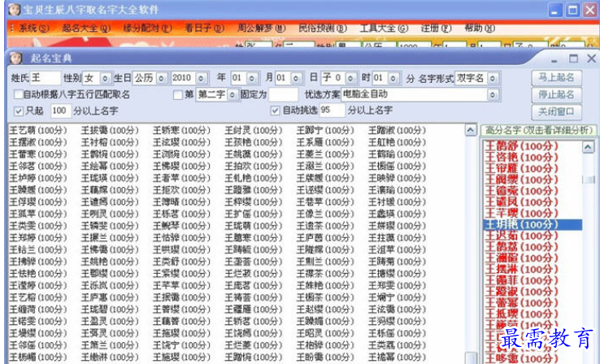Viewport: 600px width, 364px height.
Task: Select name 王像兰 (100分) in list
Action: (x=325, y=214)
